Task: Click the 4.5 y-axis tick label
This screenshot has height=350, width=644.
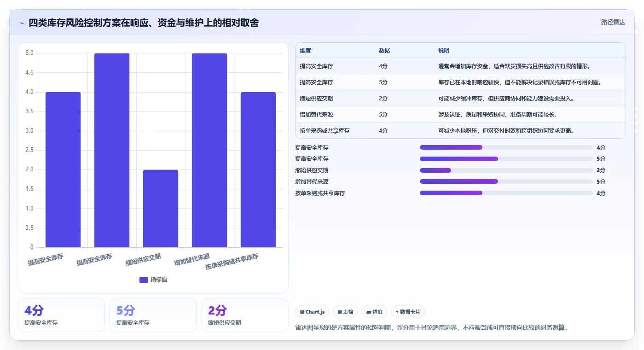Action: point(29,72)
